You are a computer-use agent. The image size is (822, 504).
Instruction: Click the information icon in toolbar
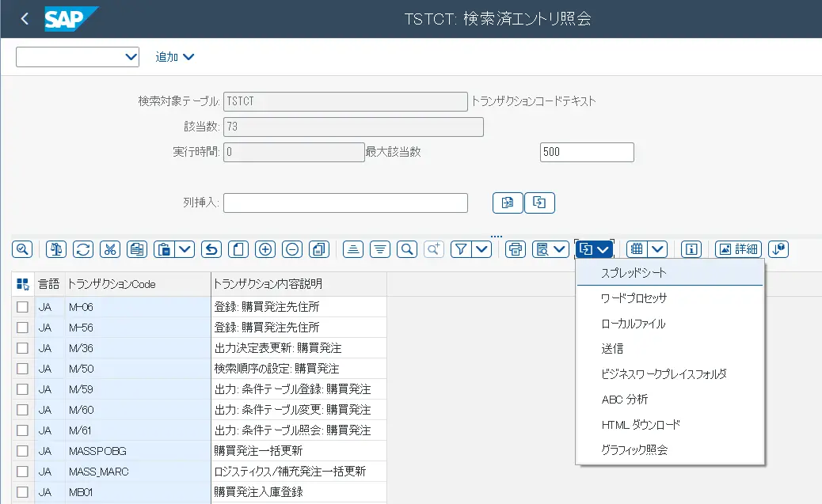691,249
